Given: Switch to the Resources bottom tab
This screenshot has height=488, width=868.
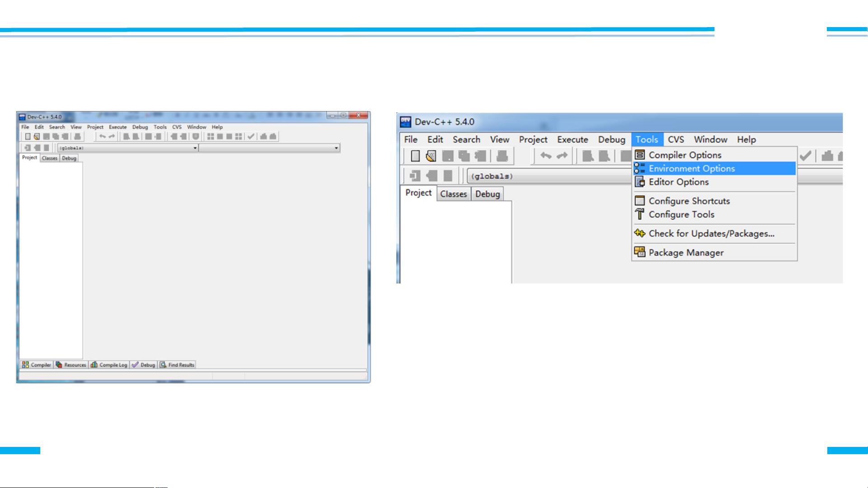Looking at the screenshot, I should point(71,365).
